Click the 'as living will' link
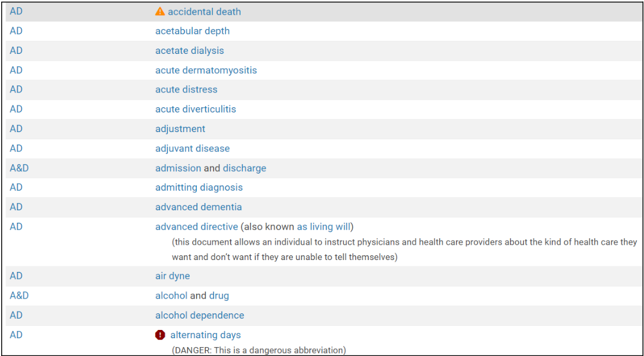This screenshot has height=356, width=644. pos(324,226)
